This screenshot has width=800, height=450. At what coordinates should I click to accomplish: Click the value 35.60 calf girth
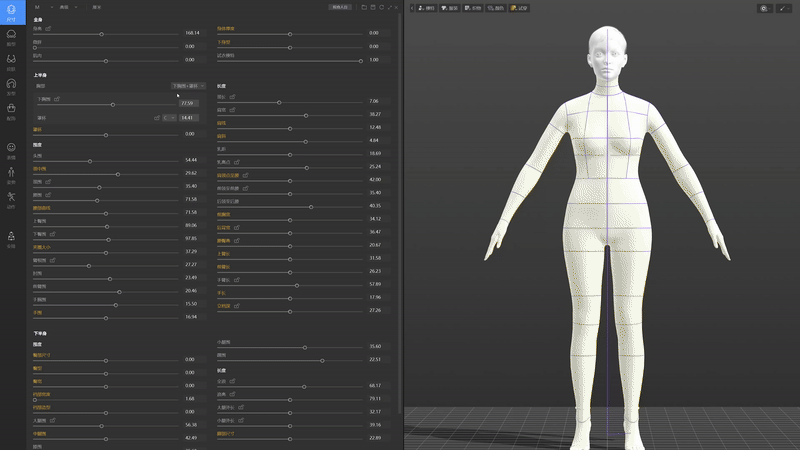click(x=375, y=346)
